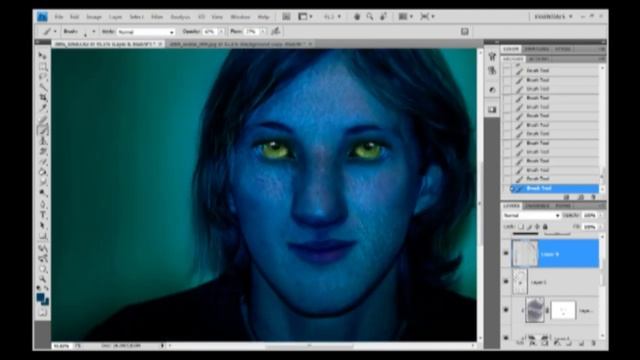Image resolution: width=640 pixels, height=360 pixels.
Task: Toggle lock image pixels
Action: 529,227
